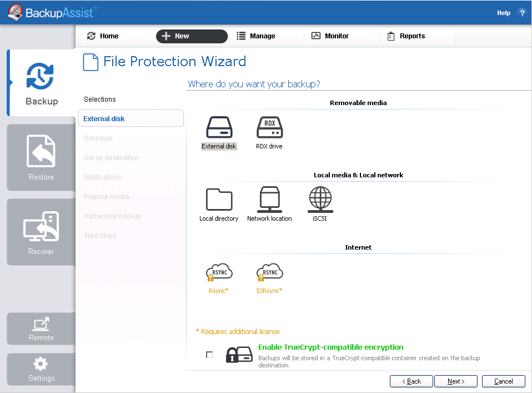Select the Rsync cloud destination
Viewport: 532px width, 393px height.
click(x=219, y=272)
